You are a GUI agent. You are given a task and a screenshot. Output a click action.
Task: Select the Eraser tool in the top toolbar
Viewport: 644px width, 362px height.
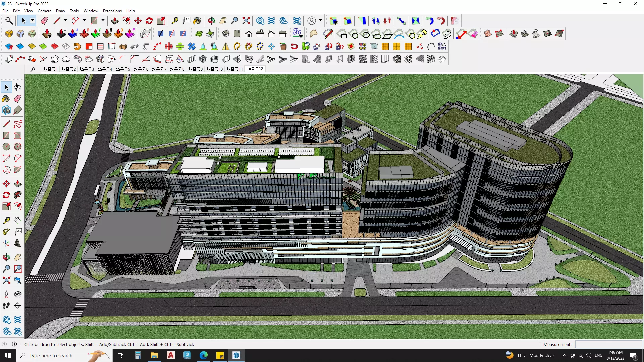(44, 21)
